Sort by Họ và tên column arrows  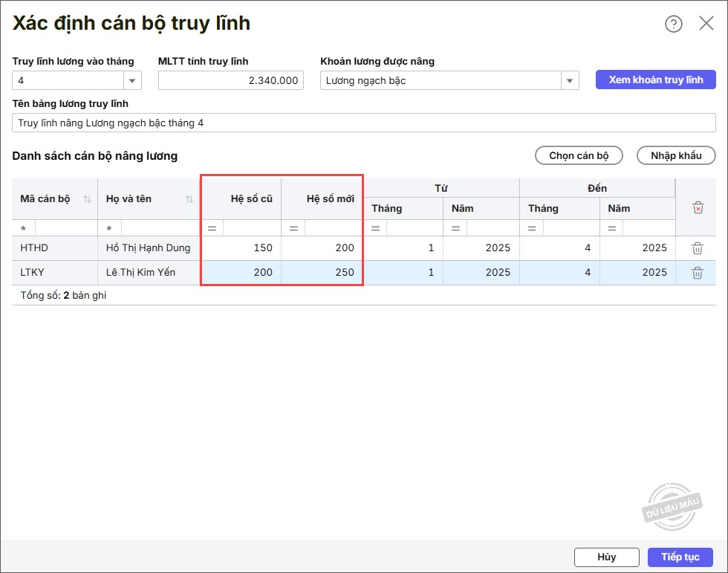189,199
